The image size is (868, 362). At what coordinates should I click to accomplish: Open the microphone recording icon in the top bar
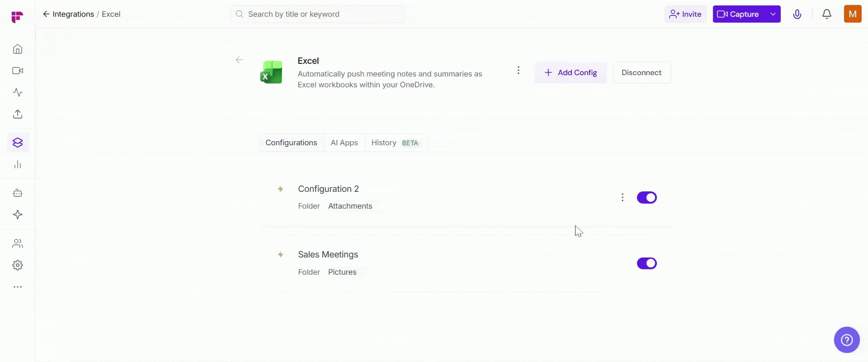pyautogui.click(x=797, y=14)
